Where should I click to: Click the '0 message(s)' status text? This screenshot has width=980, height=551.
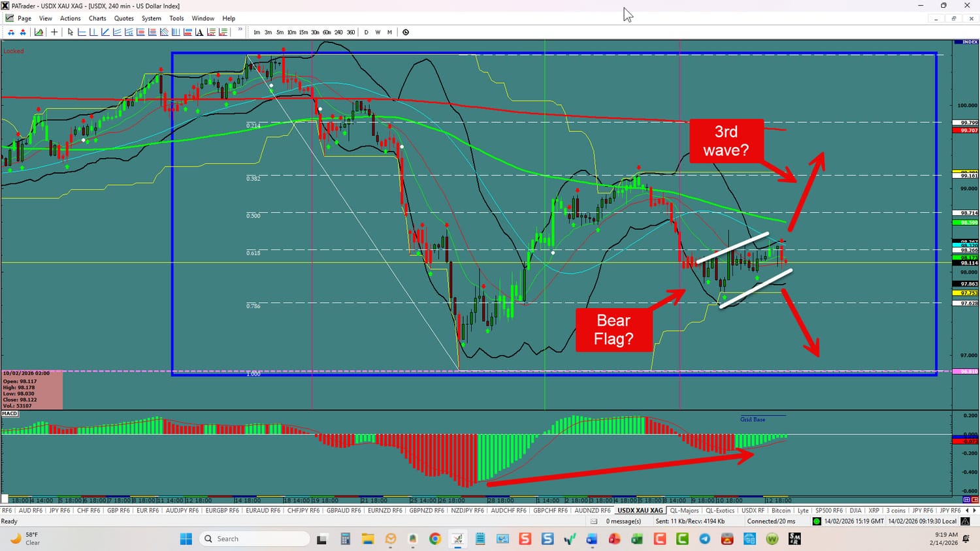coord(623,522)
